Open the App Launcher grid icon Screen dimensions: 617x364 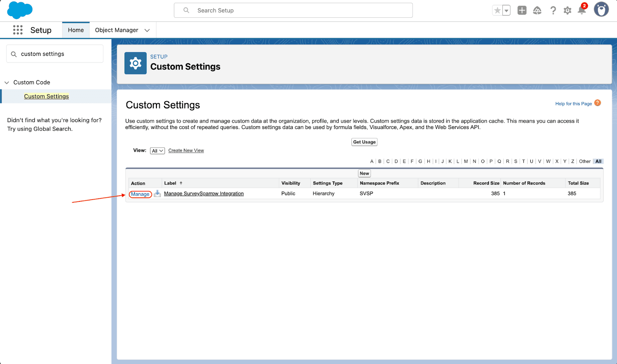point(18,30)
